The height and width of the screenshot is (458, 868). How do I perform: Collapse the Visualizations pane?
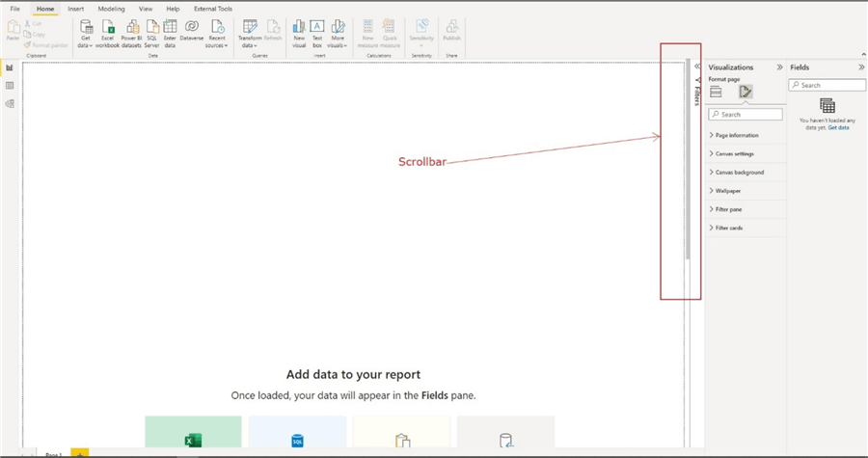click(779, 67)
